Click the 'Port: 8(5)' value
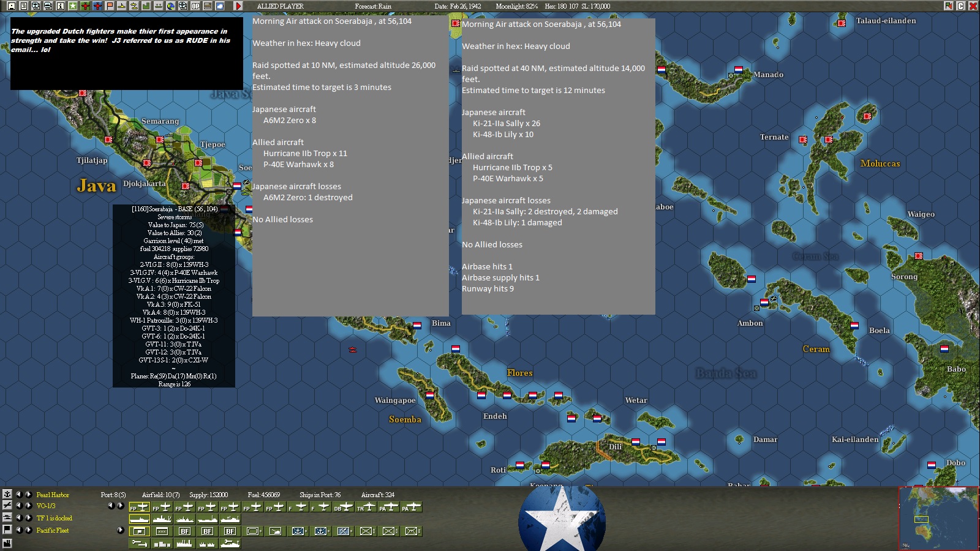This screenshot has height=551, width=980. [113, 495]
